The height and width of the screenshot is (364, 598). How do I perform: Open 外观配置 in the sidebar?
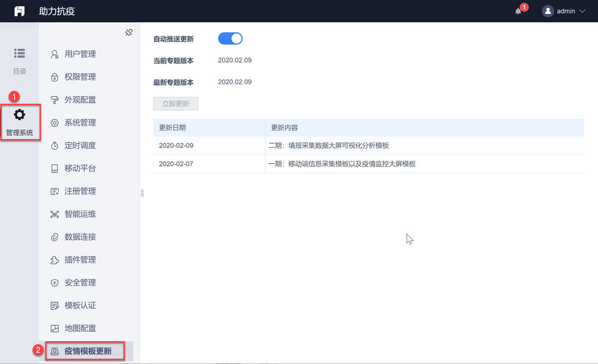point(80,100)
